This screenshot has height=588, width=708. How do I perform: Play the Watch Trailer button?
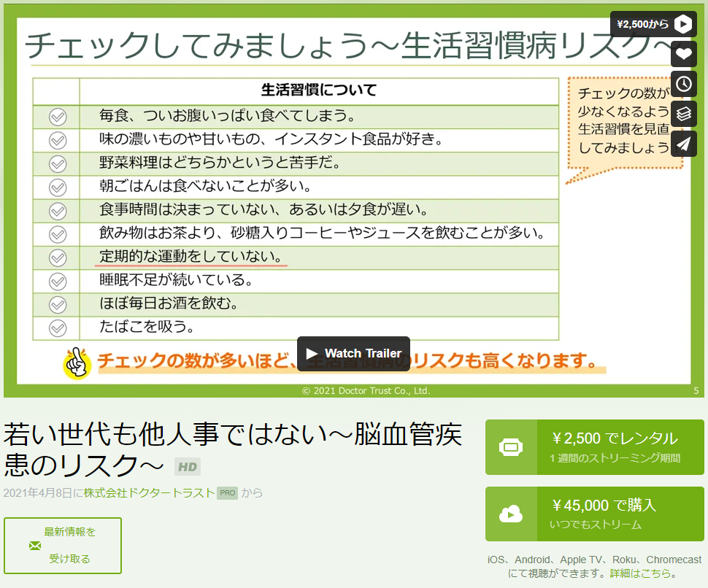353,353
